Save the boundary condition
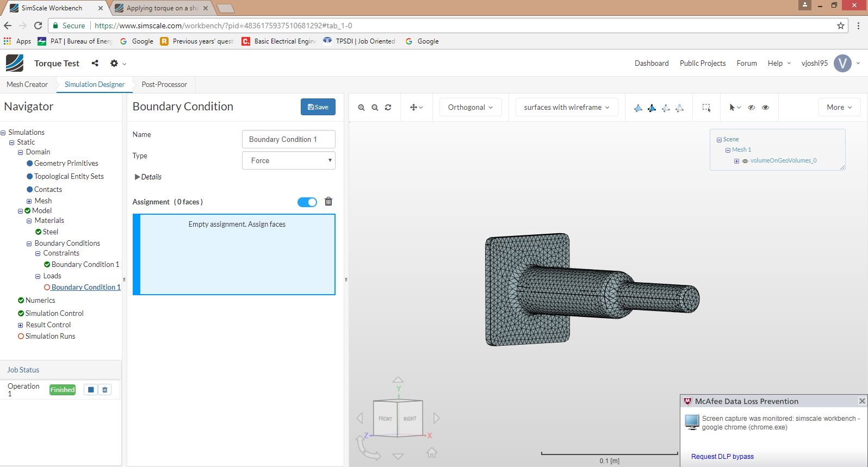Screen dimensions: 868x467 [x=318, y=107]
